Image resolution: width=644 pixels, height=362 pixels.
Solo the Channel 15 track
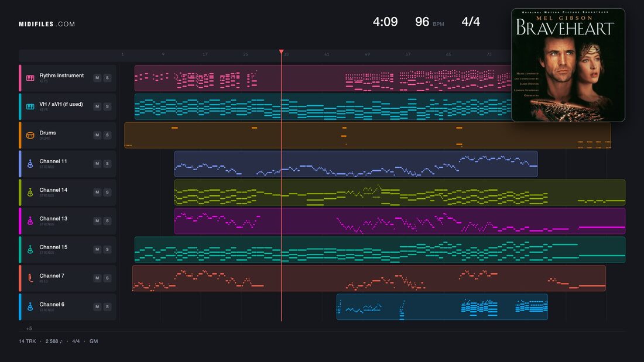click(x=107, y=249)
